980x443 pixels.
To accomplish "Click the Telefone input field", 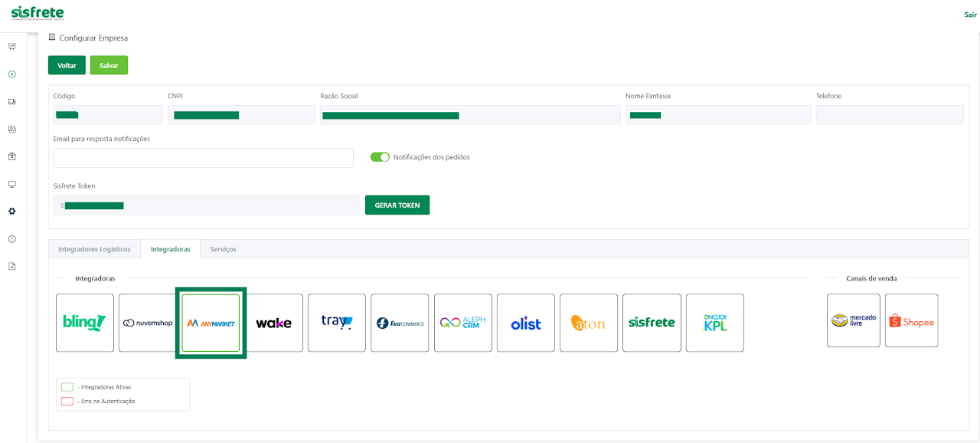I will coord(890,115).
